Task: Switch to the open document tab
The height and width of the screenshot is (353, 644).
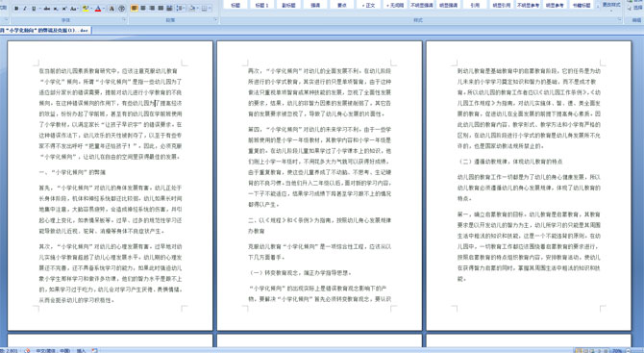Action: (x=45, y=30)
